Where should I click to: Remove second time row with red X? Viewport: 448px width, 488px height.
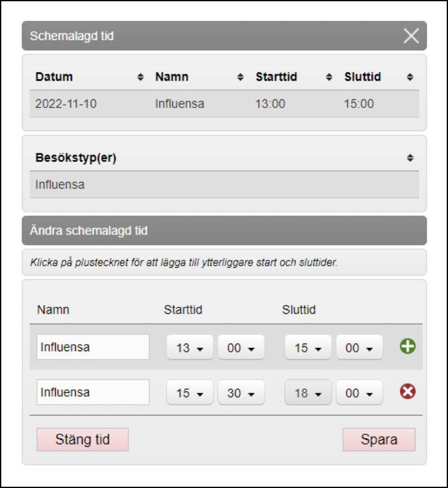tap(408, 392)
